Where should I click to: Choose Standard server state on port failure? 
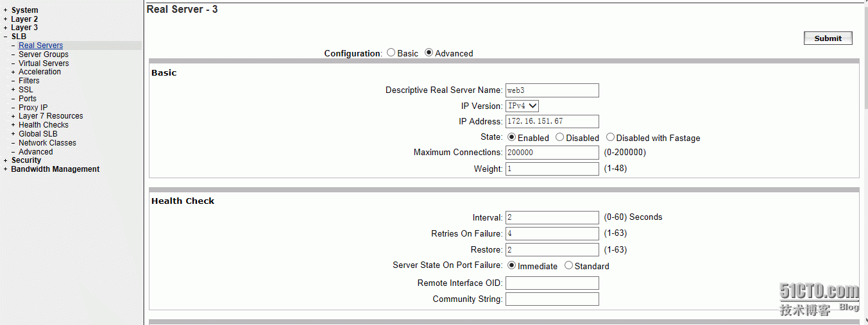tap(568, 265)
